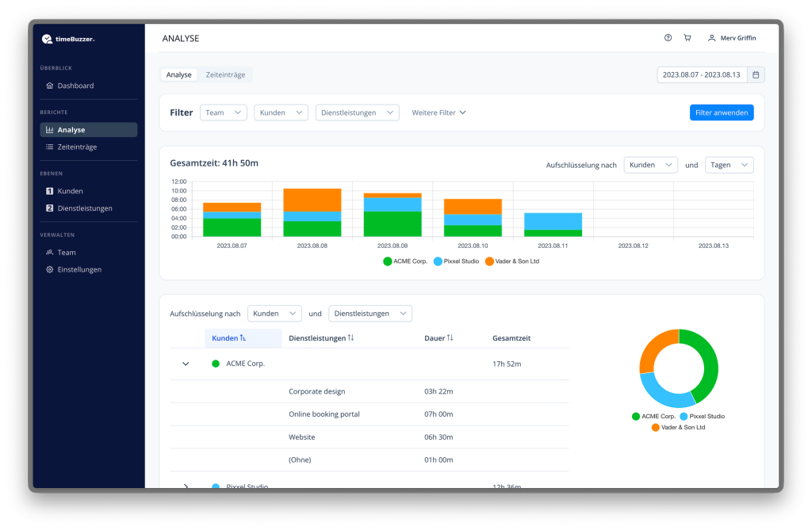The width and height of the screenshot is (812, 530).
Task: Toggle Pixxel Studio in bar chart legend
Action: point(456,261)
